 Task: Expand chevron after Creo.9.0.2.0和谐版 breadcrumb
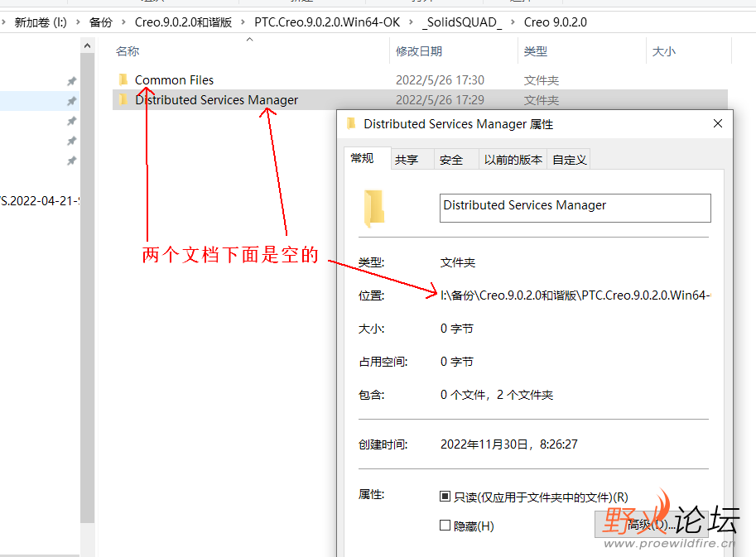pyautogui.click(x=243, y=22)
